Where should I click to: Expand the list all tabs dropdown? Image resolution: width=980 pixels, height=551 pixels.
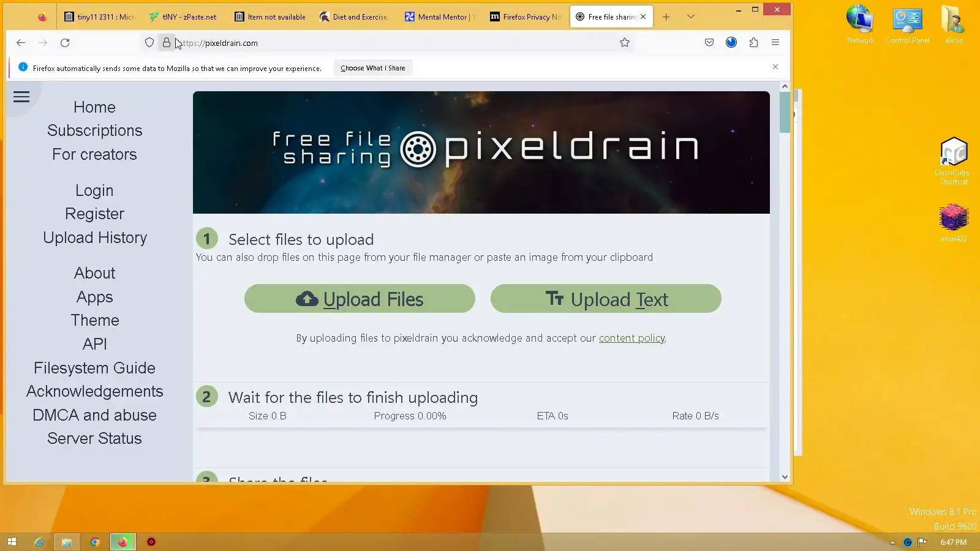pos(691,17)
